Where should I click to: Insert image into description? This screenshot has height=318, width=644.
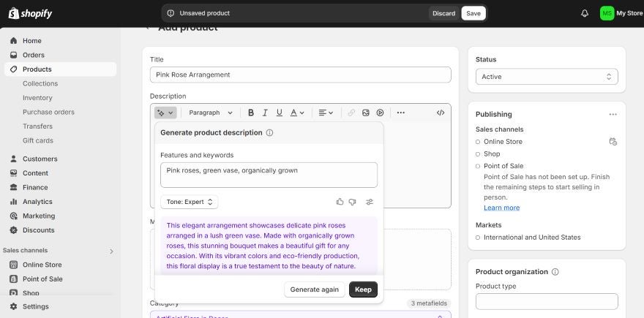click(365, 113)
